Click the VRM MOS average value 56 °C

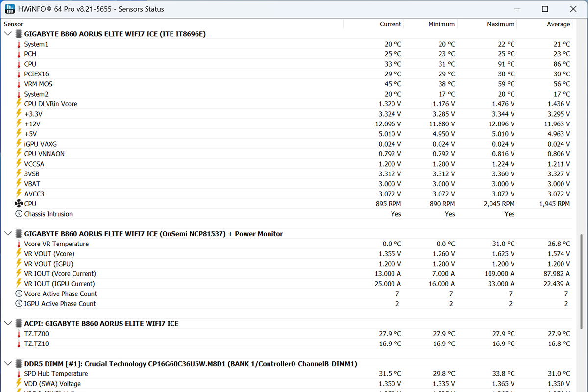point(562,84)
